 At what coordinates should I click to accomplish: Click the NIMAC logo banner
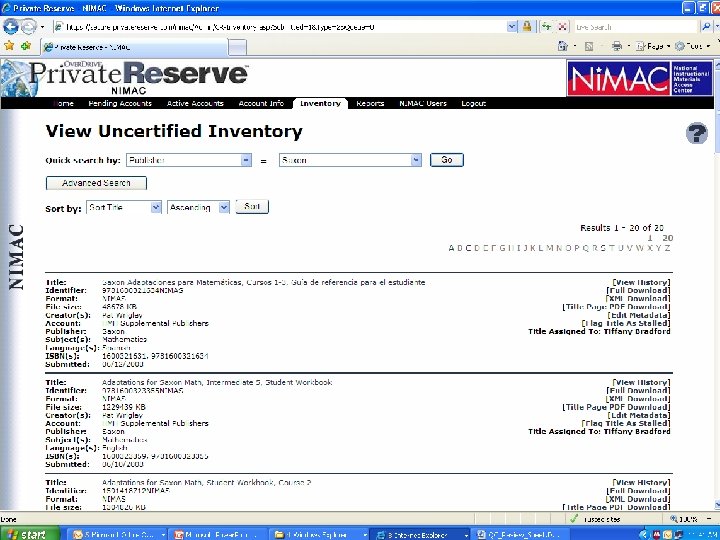pos(639,78)
